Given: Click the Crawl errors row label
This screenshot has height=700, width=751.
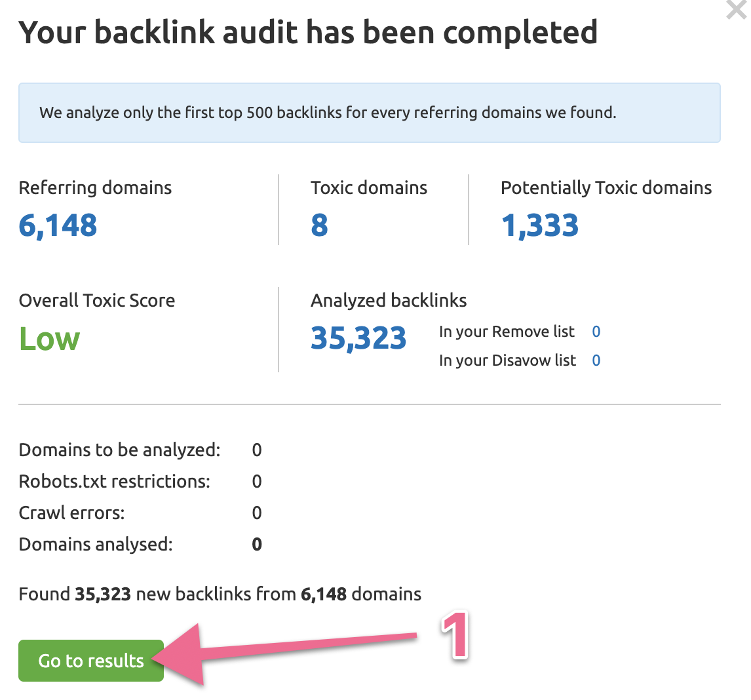Looking at the screenshot, I should (x=71, y=513).
